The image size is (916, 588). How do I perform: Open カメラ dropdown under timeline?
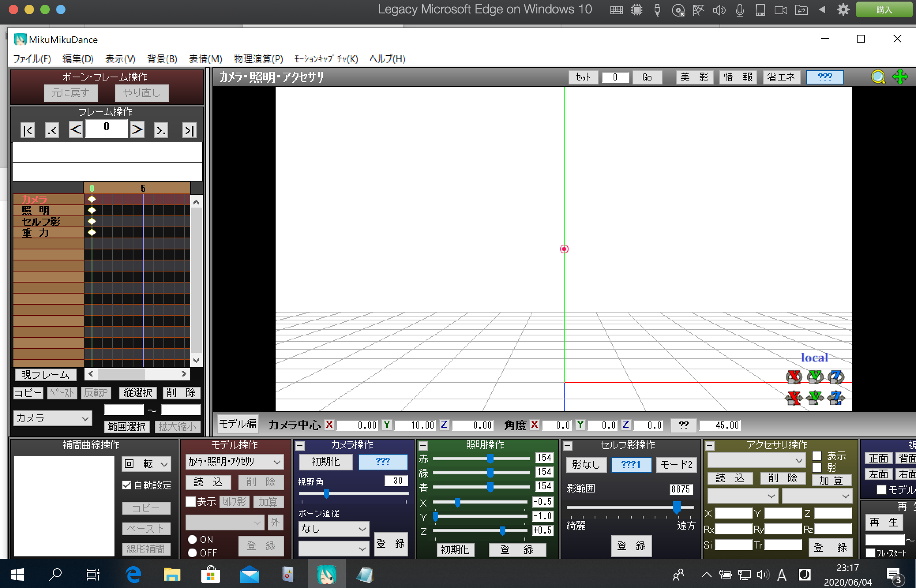(53, 418)
